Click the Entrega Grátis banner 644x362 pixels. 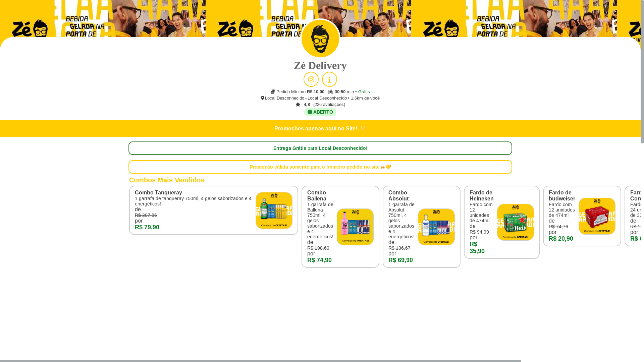point(320,148)
